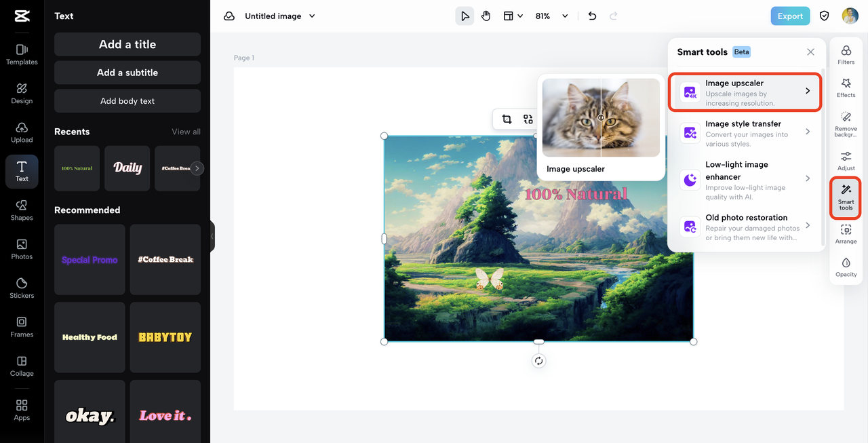Open the Arrange tool
Image resolution: width=868 pixels, height=443 pixels.
point(846,235)
